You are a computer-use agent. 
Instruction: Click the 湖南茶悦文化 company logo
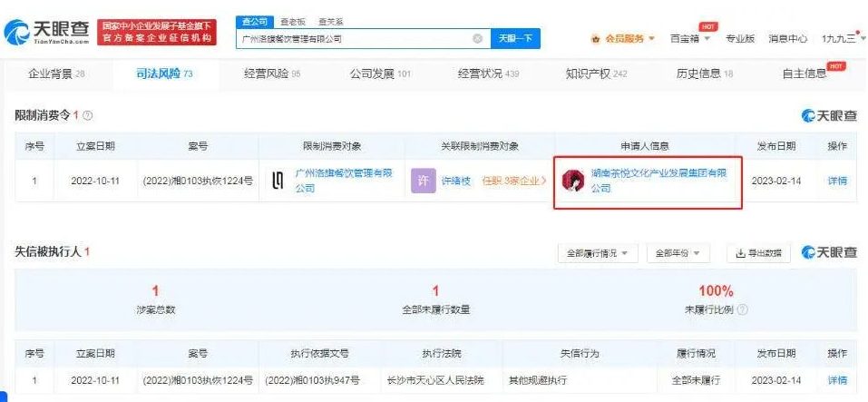572,181
